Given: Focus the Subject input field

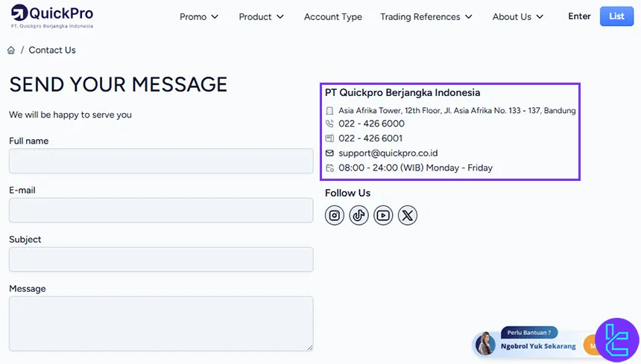Looking at the screenshot, I should coord(161,259).
